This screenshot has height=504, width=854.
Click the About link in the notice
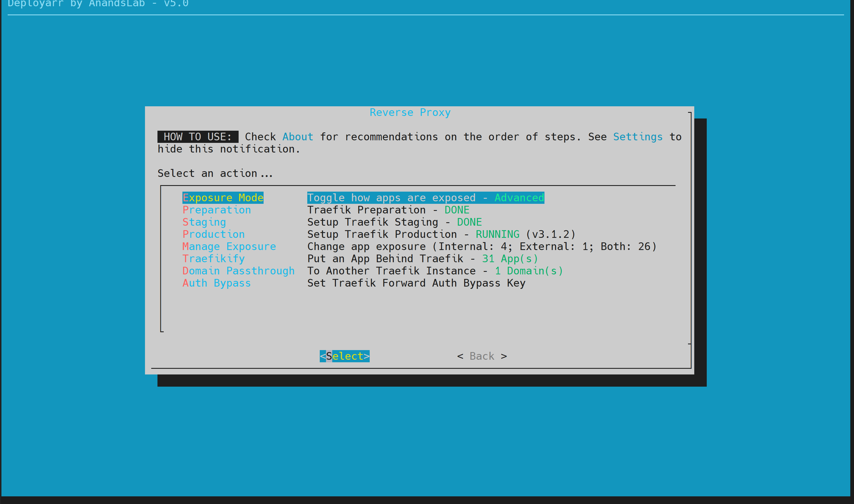point(298,137)
